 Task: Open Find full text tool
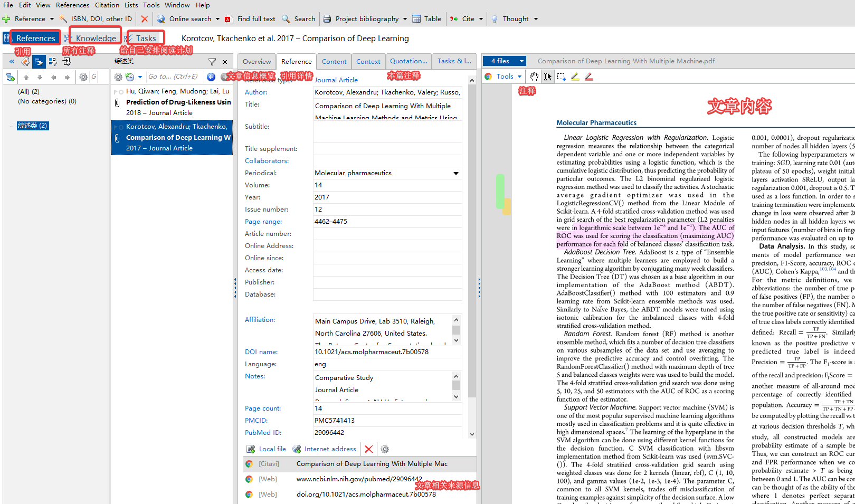tap(250, 19)
